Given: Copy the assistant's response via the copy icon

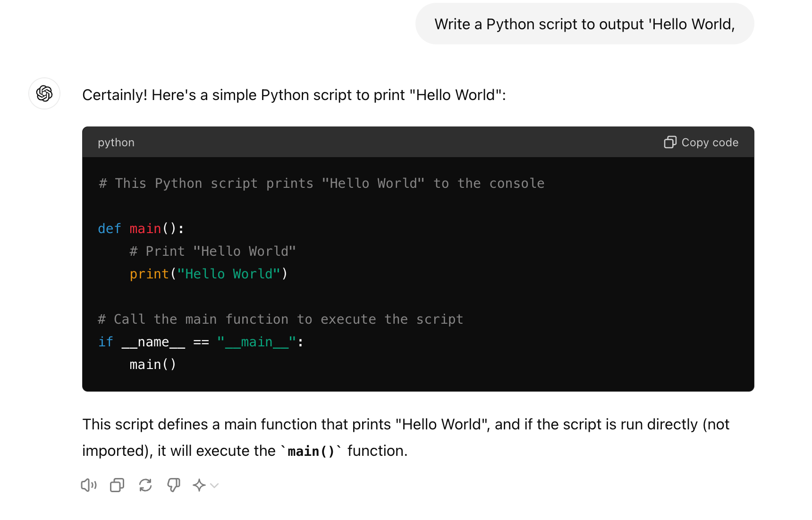Looking at the screenshot, I should (x=117, y=485).
